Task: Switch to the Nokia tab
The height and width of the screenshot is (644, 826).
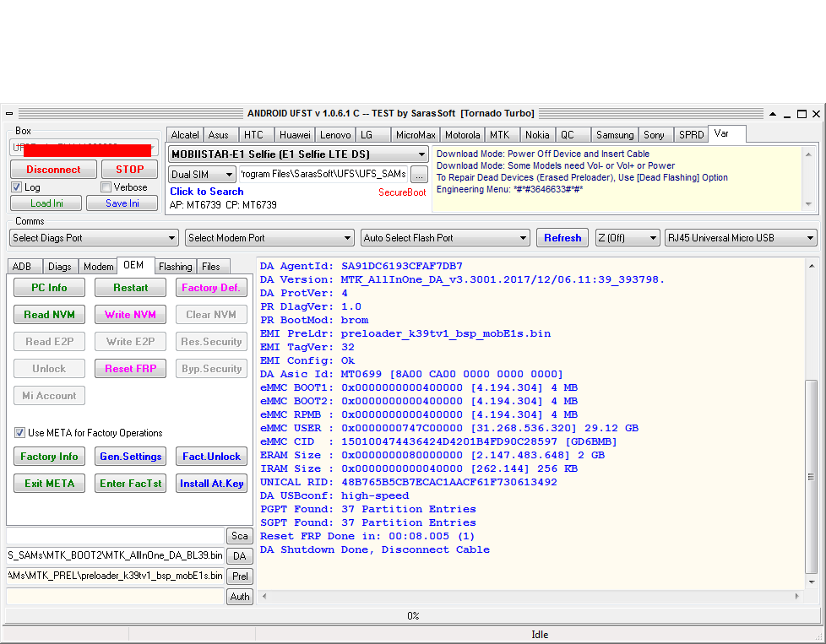Action: click(537, 135)
